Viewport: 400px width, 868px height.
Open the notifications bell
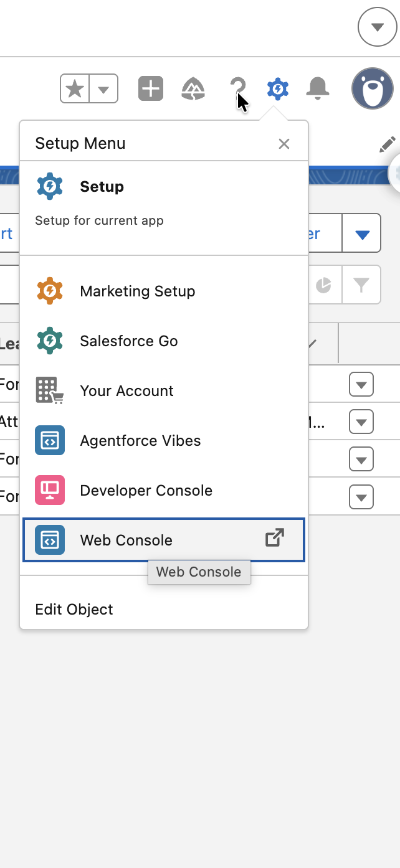pos(318,89)
